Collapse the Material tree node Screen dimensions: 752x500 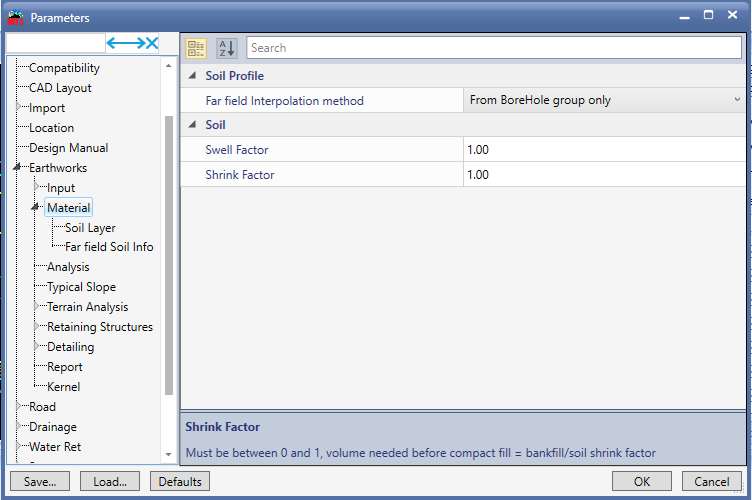click(35, 207)
